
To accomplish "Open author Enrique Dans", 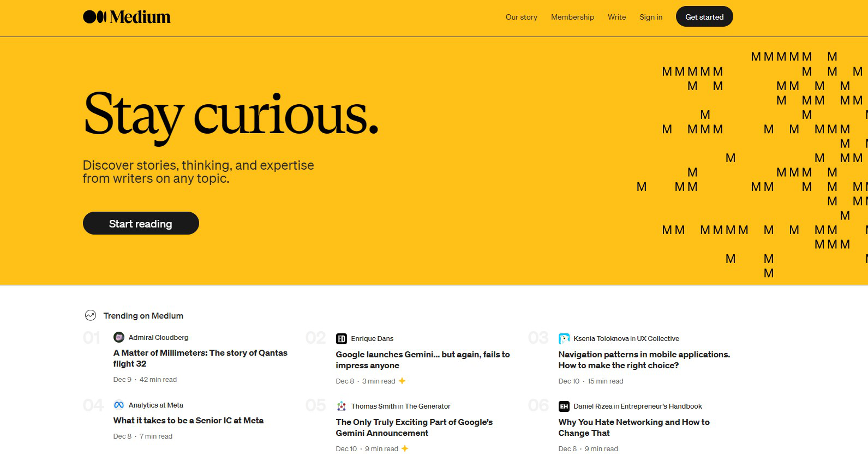I will click(x=372, y=339).
